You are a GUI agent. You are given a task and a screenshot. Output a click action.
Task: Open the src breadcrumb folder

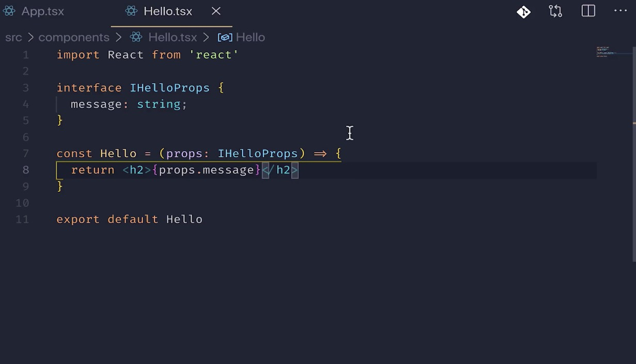pyautogui.click(x=14, y=37)
